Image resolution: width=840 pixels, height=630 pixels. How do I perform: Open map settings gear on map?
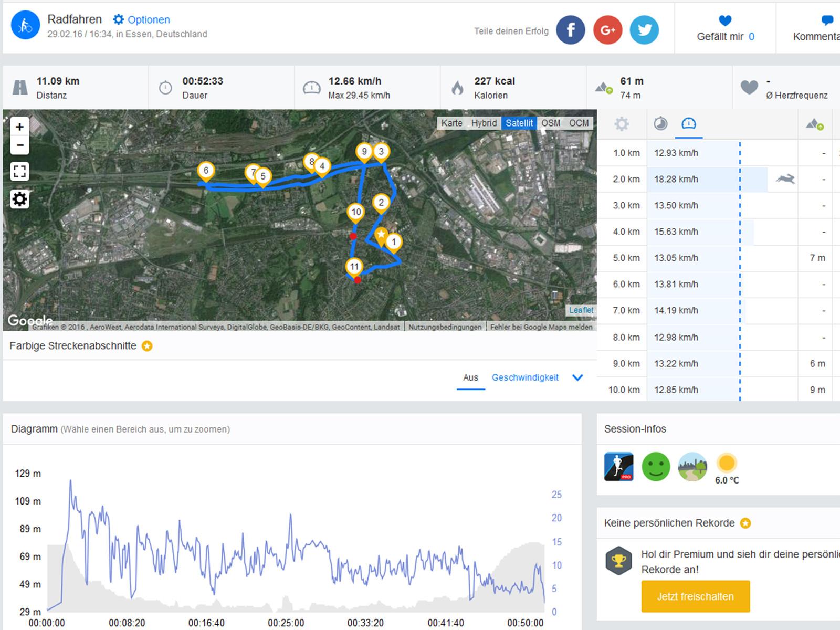[x=19, y=199]
